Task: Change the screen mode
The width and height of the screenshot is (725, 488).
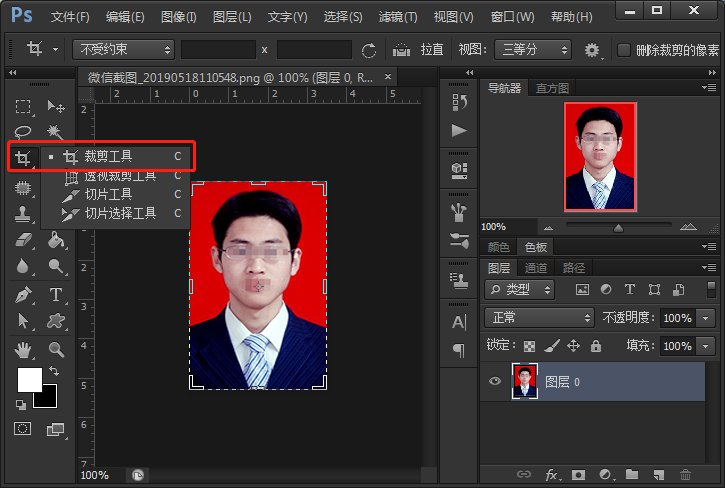Action: tap(55, 430)
